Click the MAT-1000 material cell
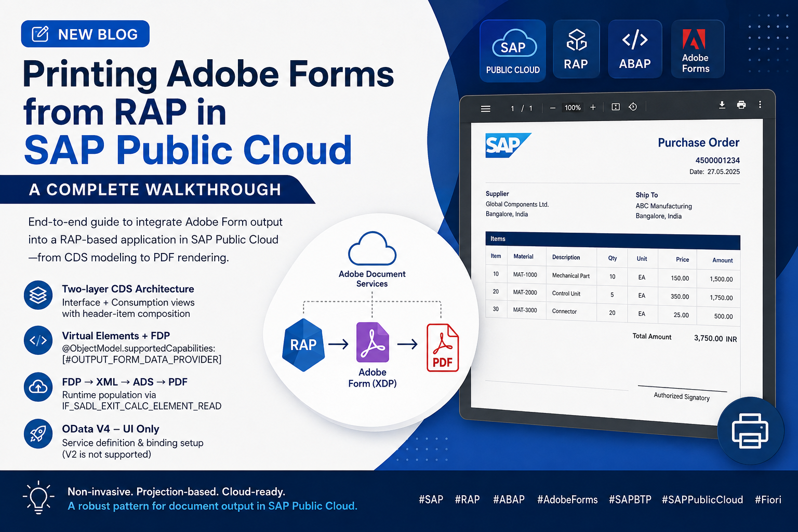This screenshot has height=532, width=798. (525, 275)
